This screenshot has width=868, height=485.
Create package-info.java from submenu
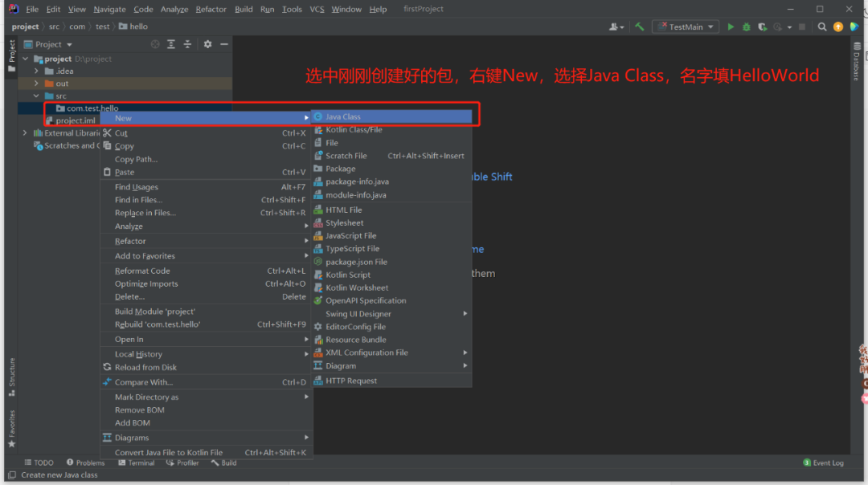pyautogui.click(x=392, y=181)
